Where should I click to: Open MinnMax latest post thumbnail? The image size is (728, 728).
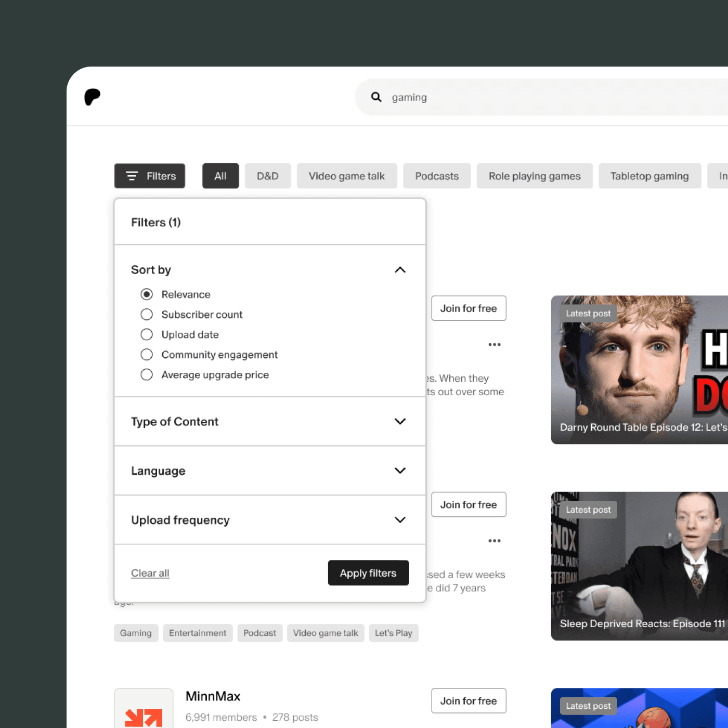tap(640, 708)
